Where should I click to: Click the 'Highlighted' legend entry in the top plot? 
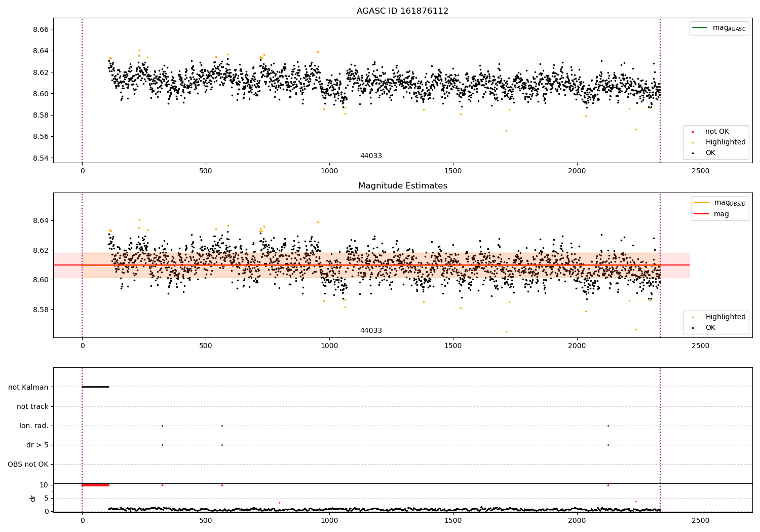(719, 142)
